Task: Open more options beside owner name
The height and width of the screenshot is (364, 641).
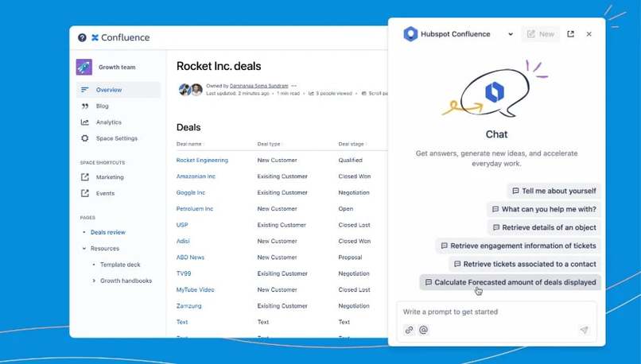Action: coord(294,86)
